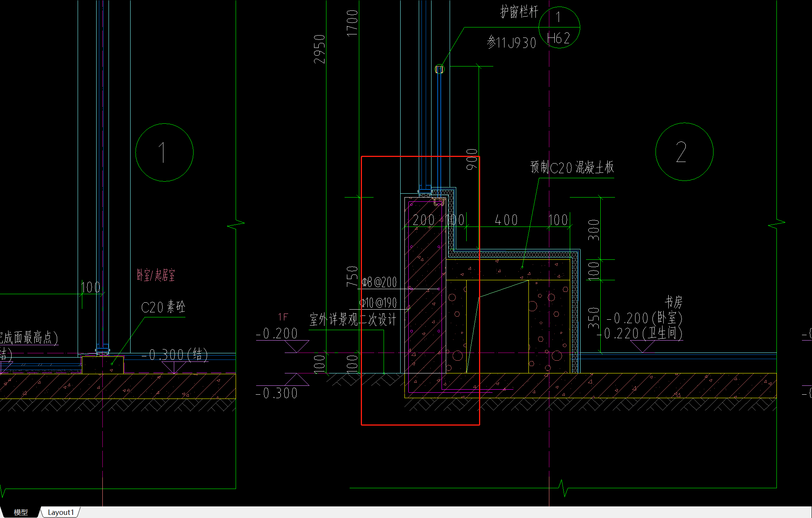Select the -0.220(卫生间) elevation text
The width and height of the screenshot is (812, 518).
click(x=640, y=333)
